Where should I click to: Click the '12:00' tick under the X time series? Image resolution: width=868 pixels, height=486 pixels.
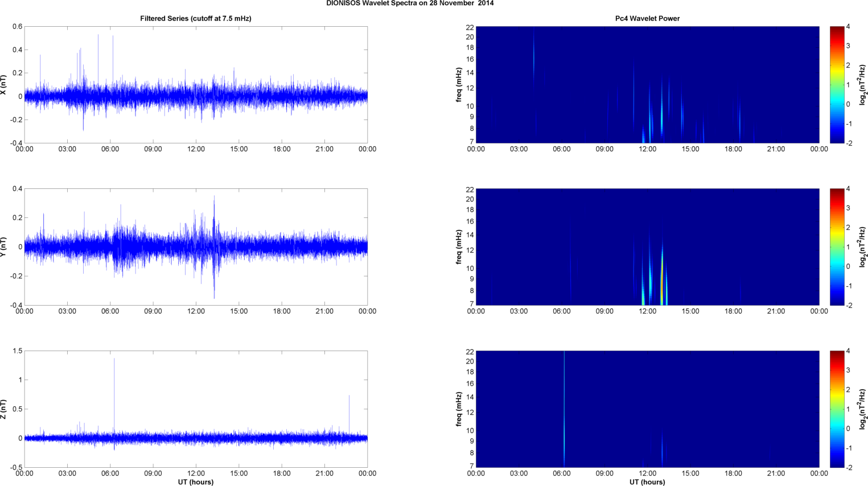coord(196,149)
